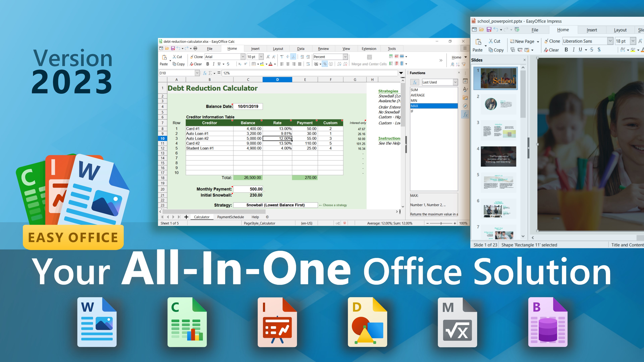
Task: Open the Function Wizard beside formula bar
Action: pyautogui.click(x=205, y=73)
